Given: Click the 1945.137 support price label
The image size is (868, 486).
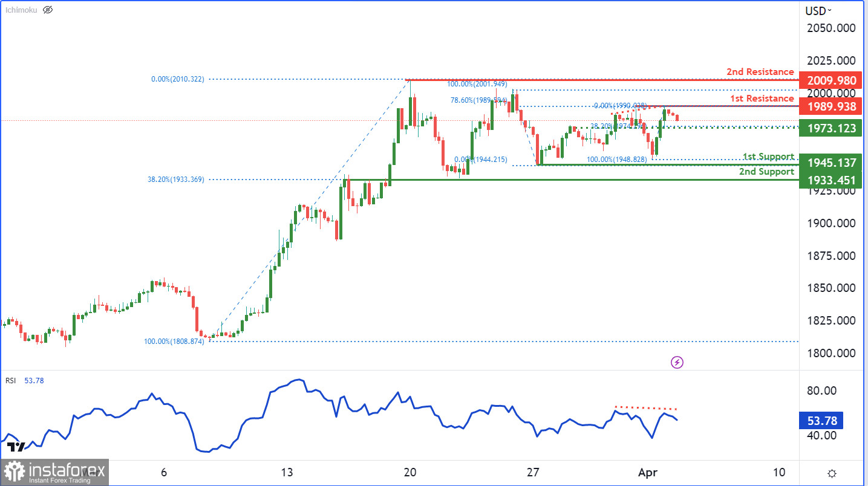Looking at the screenshot, I should coord(830,163).
